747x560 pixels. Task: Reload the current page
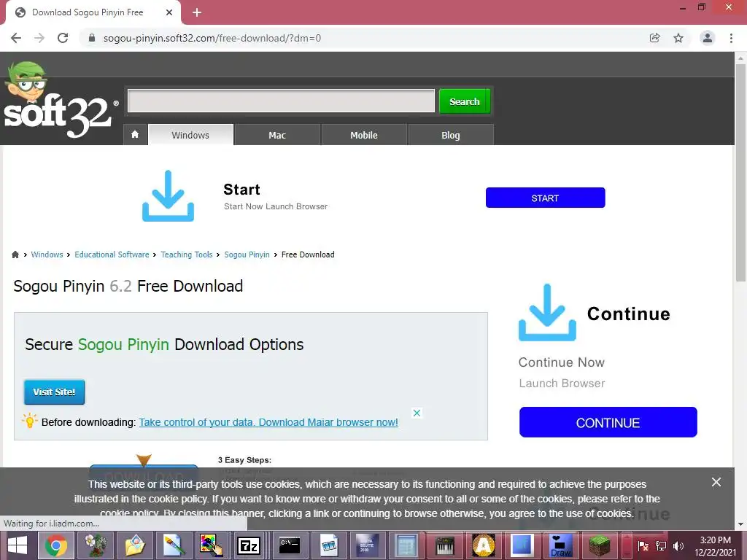coord(63,38)
